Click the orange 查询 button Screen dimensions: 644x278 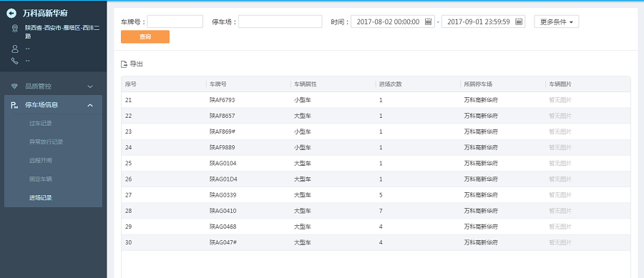(145, 37)
